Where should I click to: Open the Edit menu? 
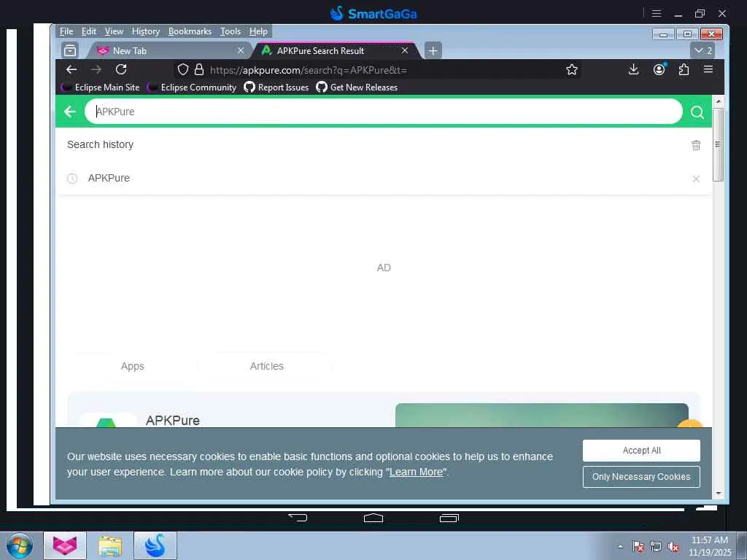click(x=88, y=31)
